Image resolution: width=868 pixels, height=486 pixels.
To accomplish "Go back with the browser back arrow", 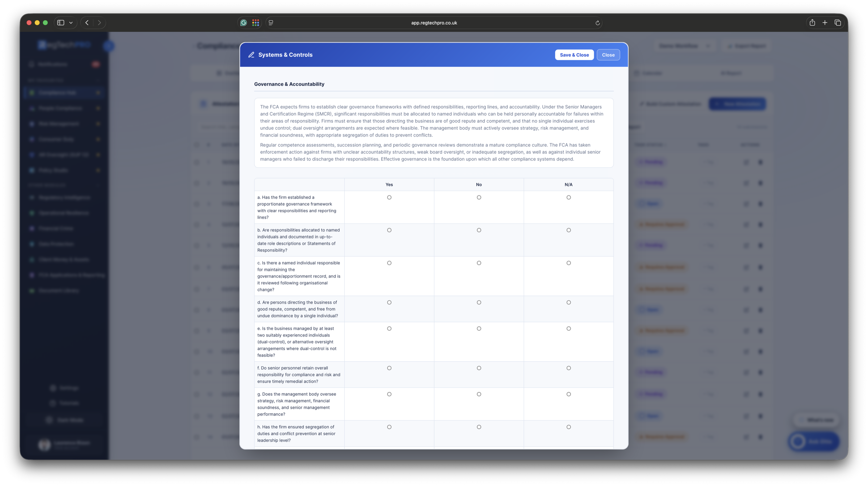I will pyautogui.click(x=87, y=23).
